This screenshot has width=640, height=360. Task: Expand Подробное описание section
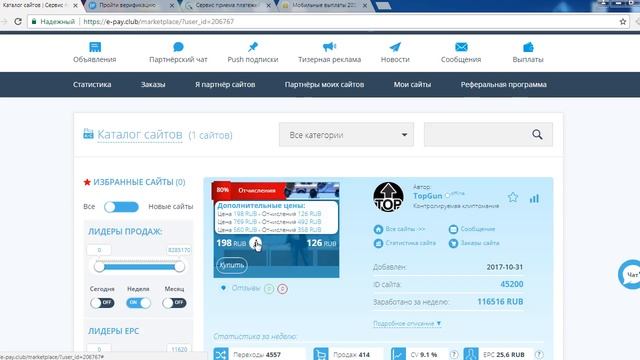(x=407, y=323)
